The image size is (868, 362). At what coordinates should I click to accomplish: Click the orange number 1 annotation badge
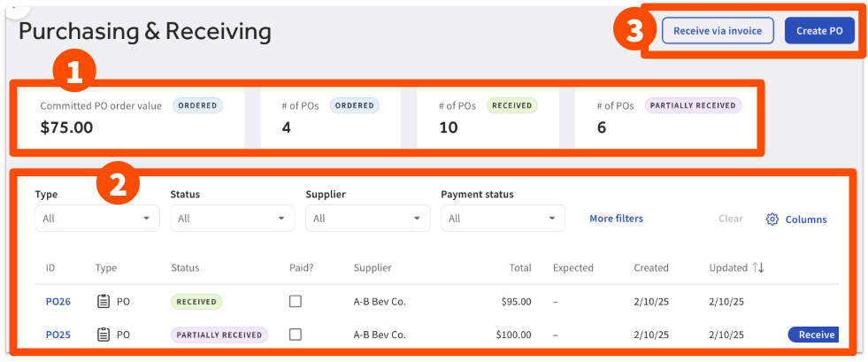(75, 71)
